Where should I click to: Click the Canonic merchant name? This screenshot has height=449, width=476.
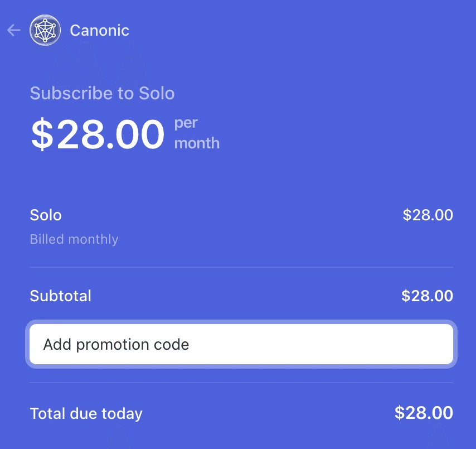(x=100, y=30)
